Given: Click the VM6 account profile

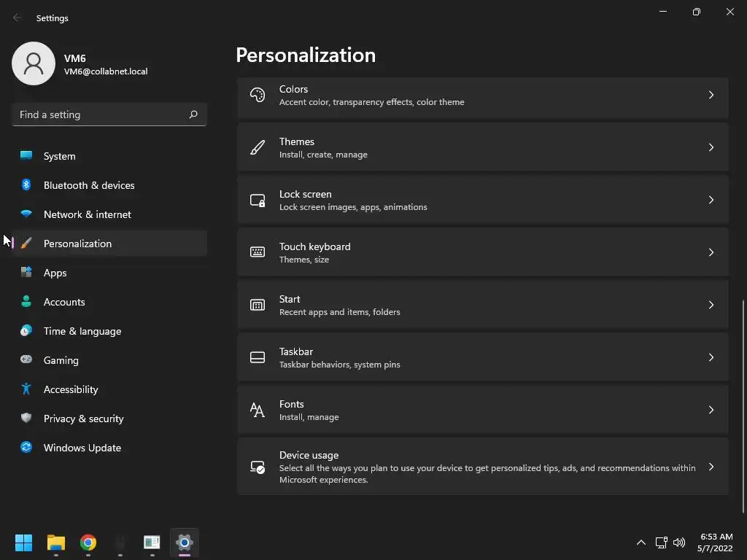Looking at the screenshot, I should point(80,63).
